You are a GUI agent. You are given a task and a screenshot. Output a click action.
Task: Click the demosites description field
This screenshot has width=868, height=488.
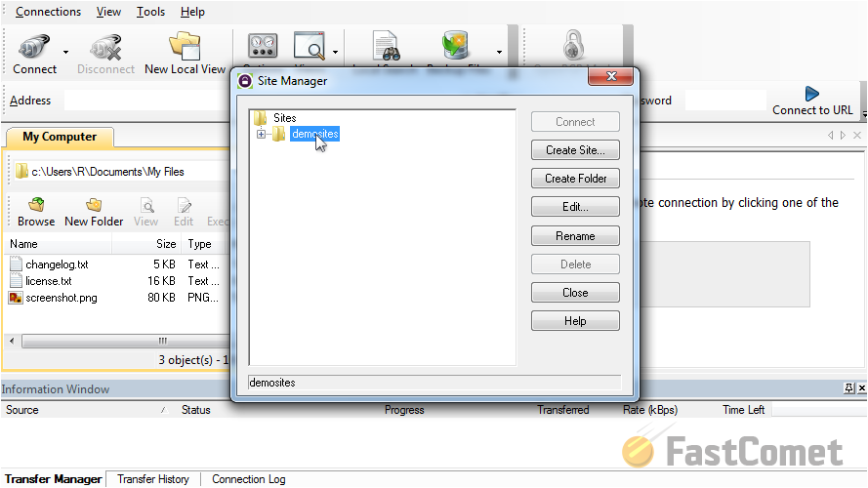point(434,383)
